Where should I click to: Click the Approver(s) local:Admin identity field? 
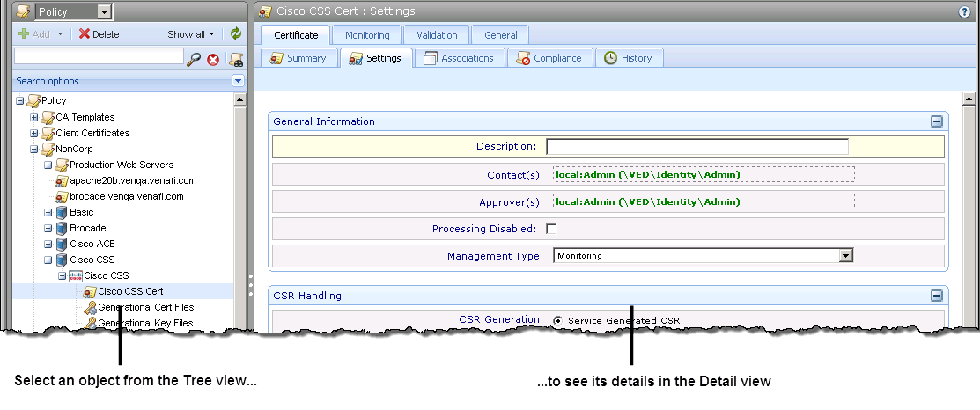coord(704,202)
